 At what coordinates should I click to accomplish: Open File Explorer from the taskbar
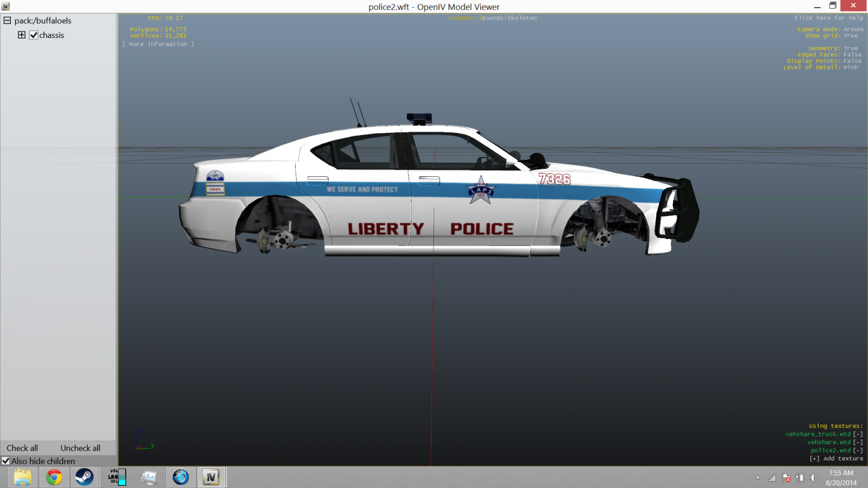(x=23, y=477)
